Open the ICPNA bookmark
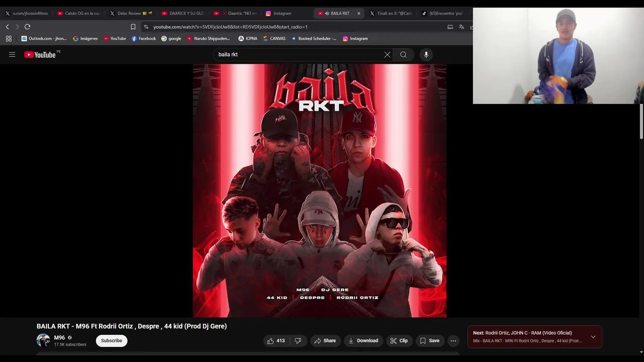This screenshot has height=362, width=644. [248, 38]
